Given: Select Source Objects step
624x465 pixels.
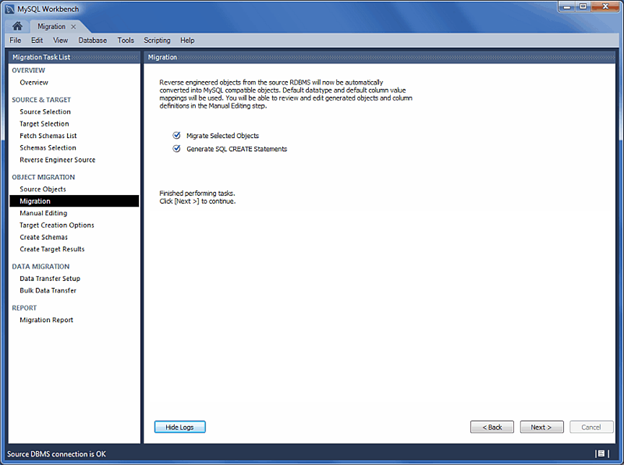Looking at the screenshot, I should [x=43, y=189].
